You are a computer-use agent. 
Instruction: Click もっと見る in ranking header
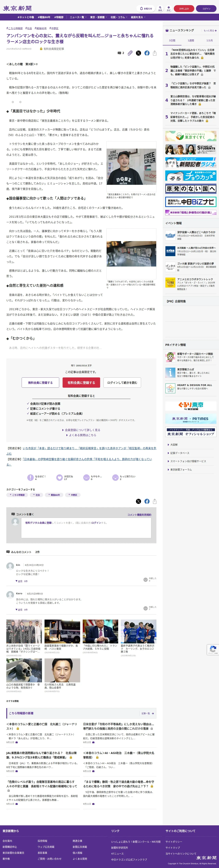[210, 31]
